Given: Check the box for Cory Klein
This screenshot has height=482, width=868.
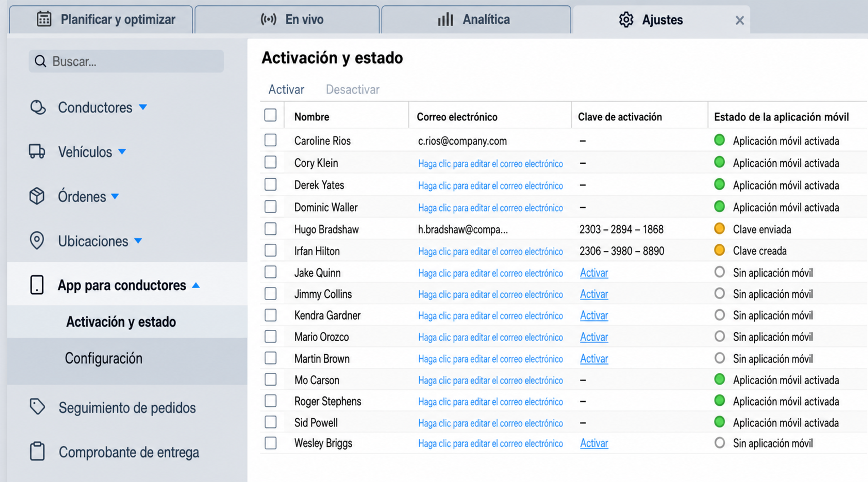Looking at the screenshot, I should click(270, 162).
